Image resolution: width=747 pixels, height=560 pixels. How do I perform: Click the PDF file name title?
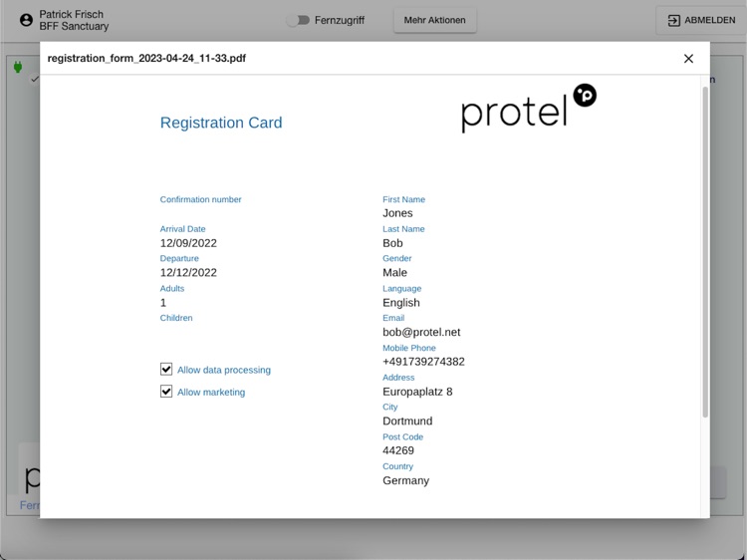[146, 58]
